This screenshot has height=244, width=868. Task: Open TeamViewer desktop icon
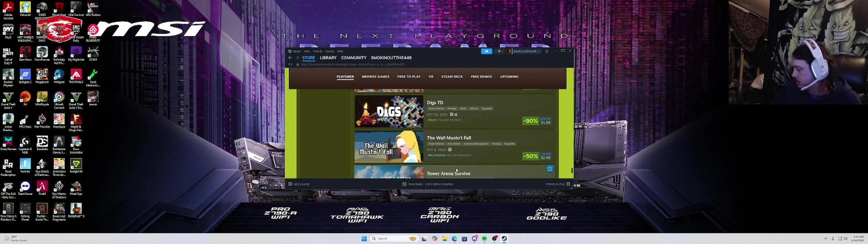pos(25,188)
